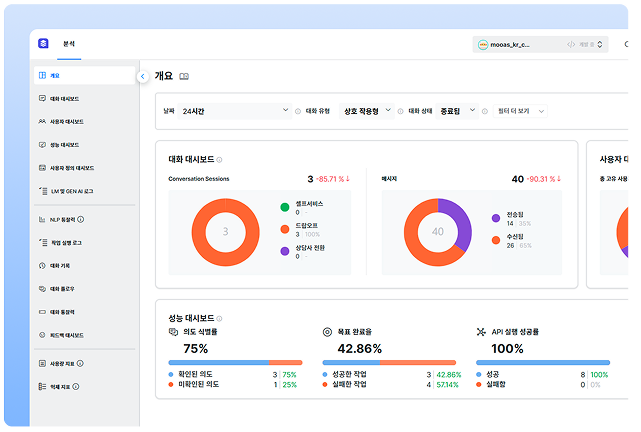Open the 사용자 대시보드 sidebar icon
The image size is (641, 432).
(x=41, y=122)
